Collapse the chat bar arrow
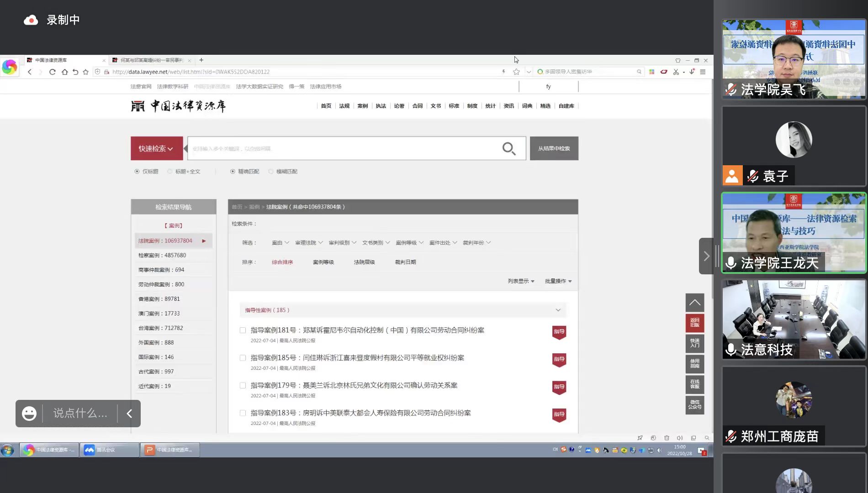Screen dimensions: 868x493 (129, 414)
